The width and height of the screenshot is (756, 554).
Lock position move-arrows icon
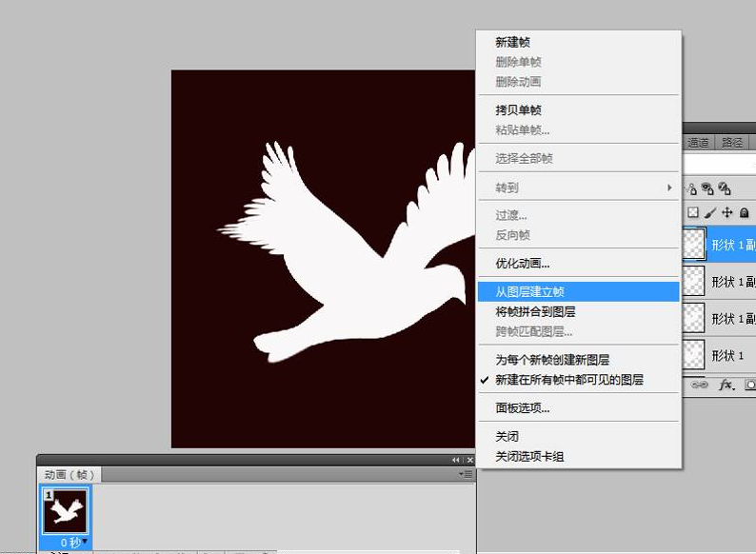coord(727,212)
